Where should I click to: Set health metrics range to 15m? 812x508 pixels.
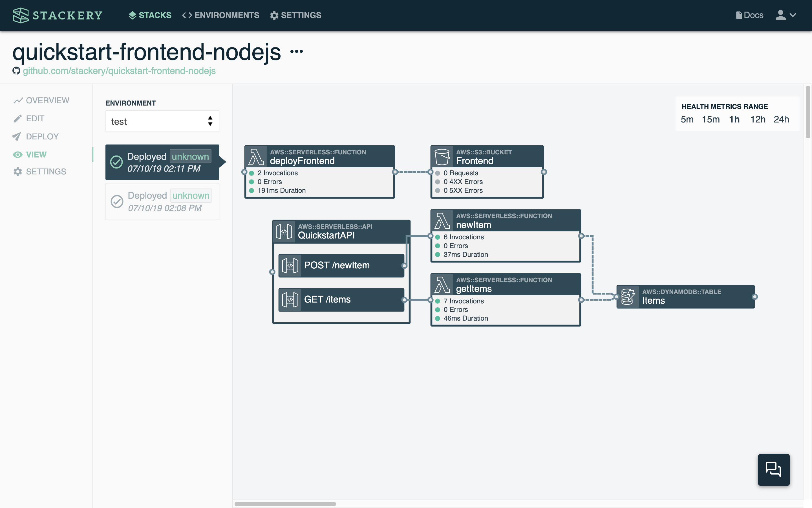[x=711, y=119]
